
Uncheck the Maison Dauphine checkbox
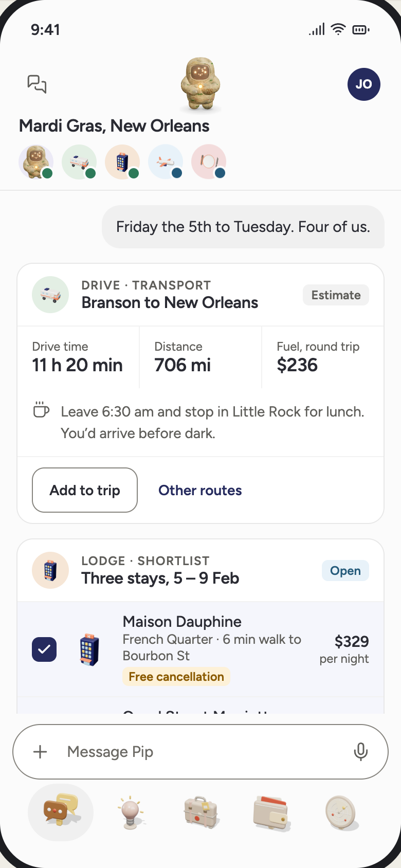click(44, 649)
